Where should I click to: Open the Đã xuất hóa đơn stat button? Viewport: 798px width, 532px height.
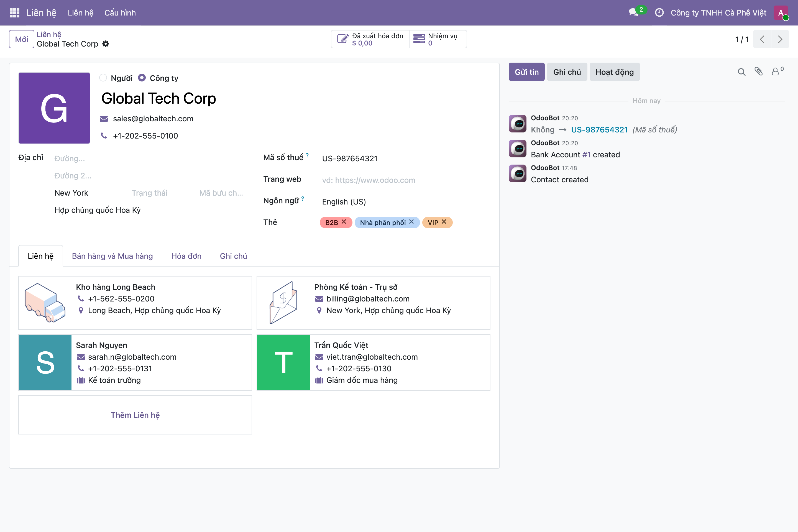(370, 39)
